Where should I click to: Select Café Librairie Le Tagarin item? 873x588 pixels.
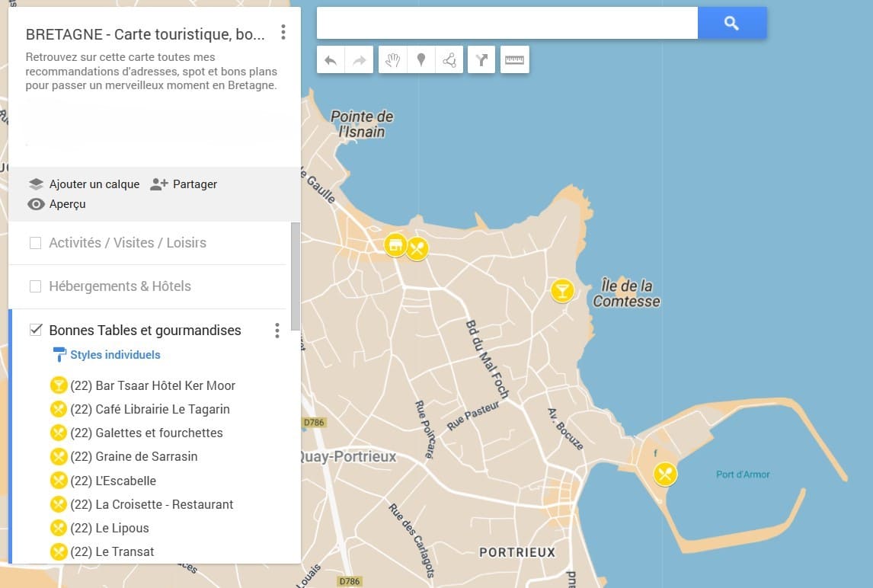coord(150,409)
